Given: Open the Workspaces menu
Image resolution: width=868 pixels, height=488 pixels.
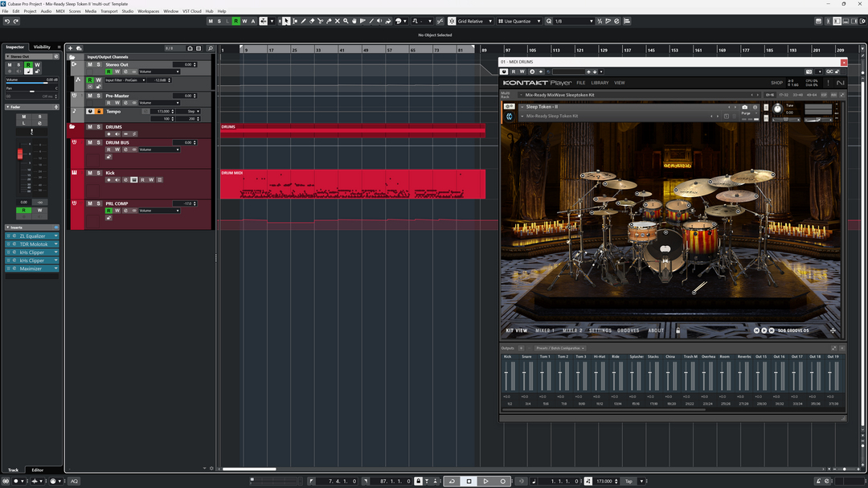Looking at the screenshot, I should tap(148, 11).
